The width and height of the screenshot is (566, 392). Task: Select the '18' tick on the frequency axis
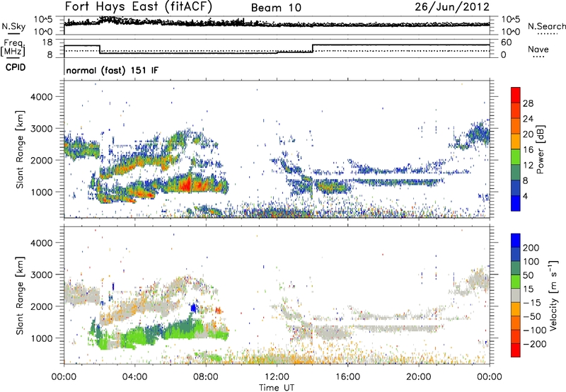47,42
